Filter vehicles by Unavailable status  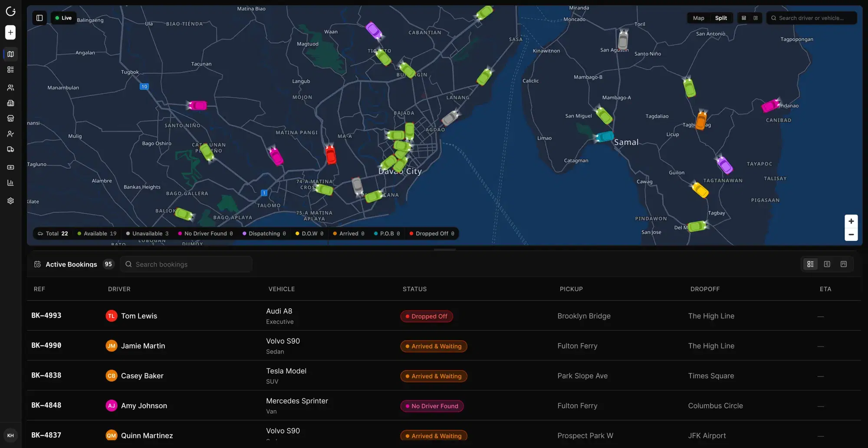pyautogui.click(x=147, y=234)
